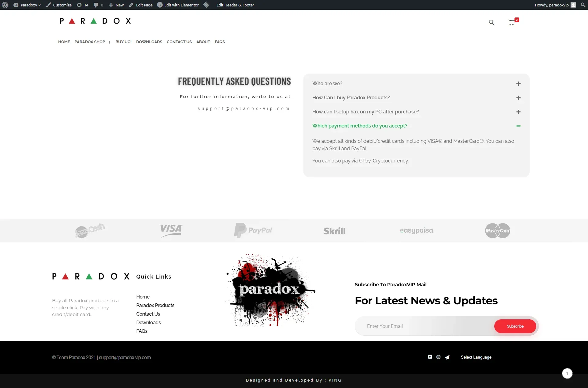Open the Select Language dropdown
The height and width of the screenshot is (388, 588).
click(x=476, y=357)
